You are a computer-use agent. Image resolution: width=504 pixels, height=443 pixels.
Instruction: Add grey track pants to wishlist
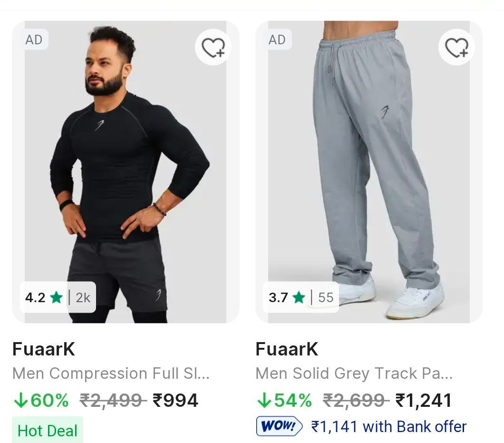(x=456, y=47)
